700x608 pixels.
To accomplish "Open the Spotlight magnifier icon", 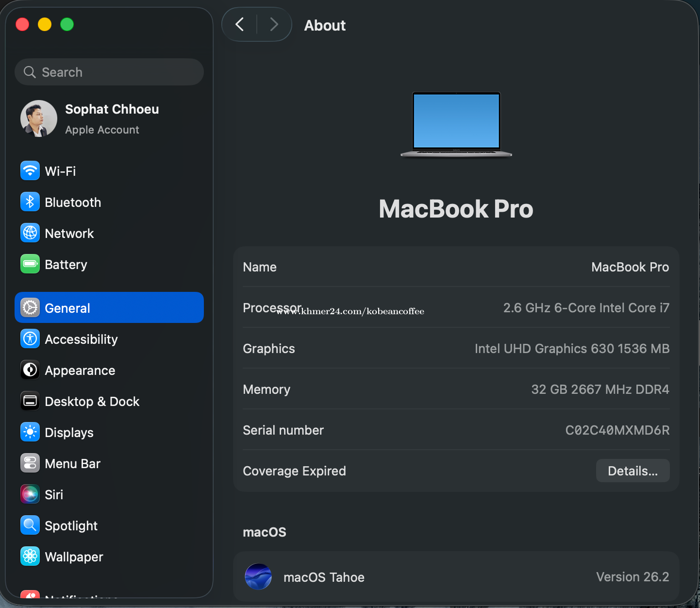I will (x=30, y=525).
